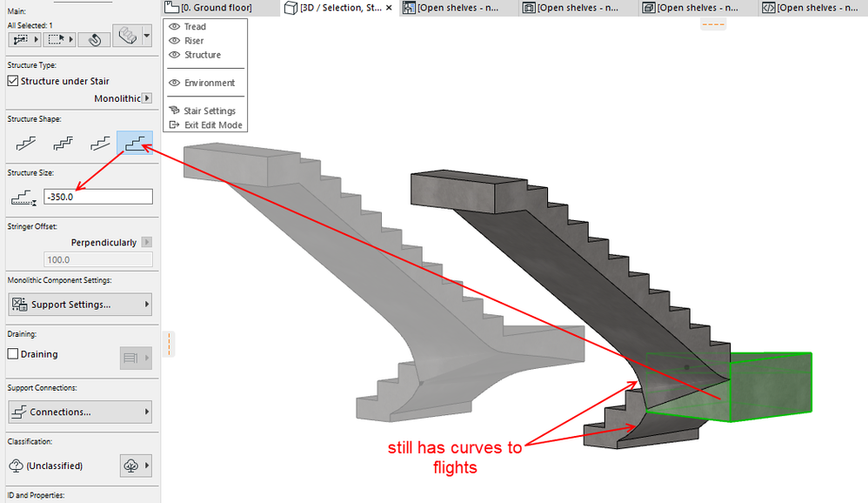Click the 3D cube icon on 3D tab
Screen dimensions: 868x503
coord(290,8)
